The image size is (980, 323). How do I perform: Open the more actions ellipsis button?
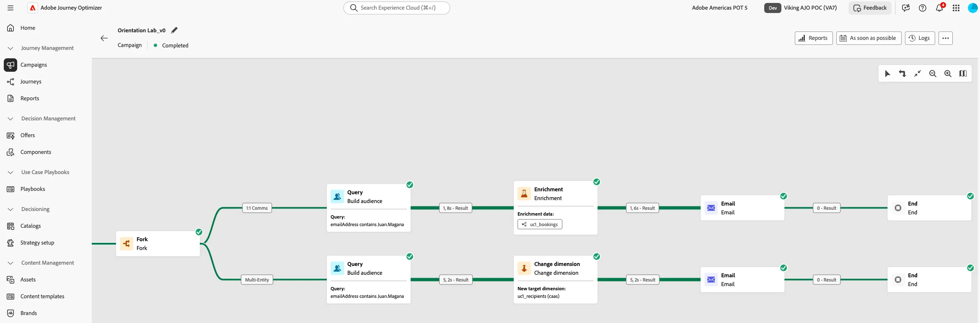tap(946, 38)
